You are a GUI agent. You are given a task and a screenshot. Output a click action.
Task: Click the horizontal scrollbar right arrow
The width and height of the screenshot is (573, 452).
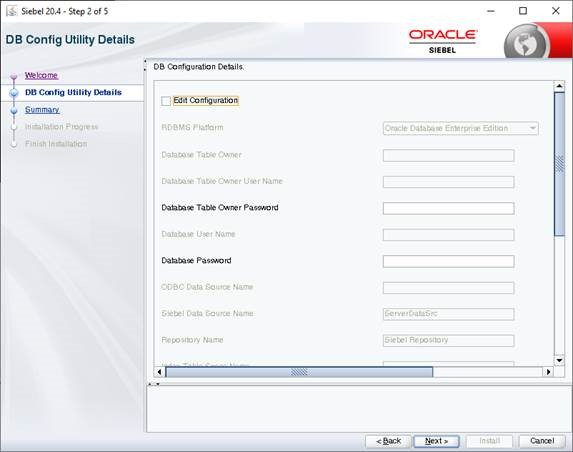click(548, 372)
